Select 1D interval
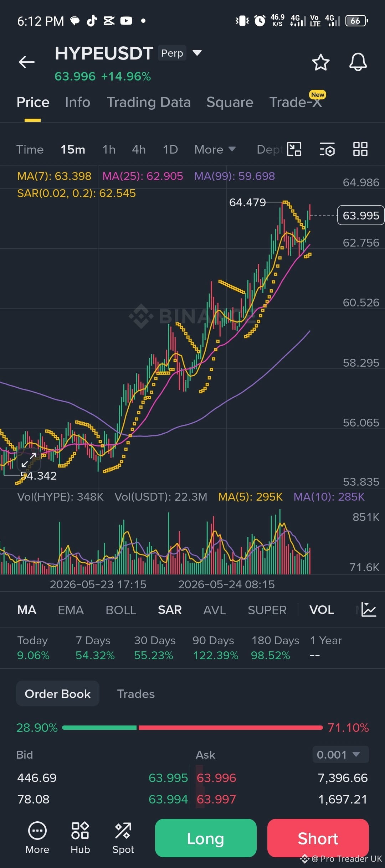 coord(170,149)
